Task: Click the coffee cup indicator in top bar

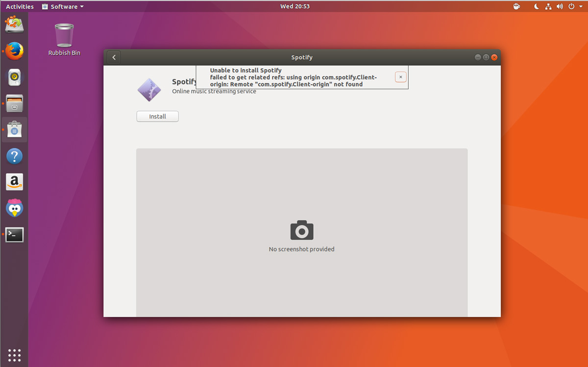Action: tap(516, 6)
